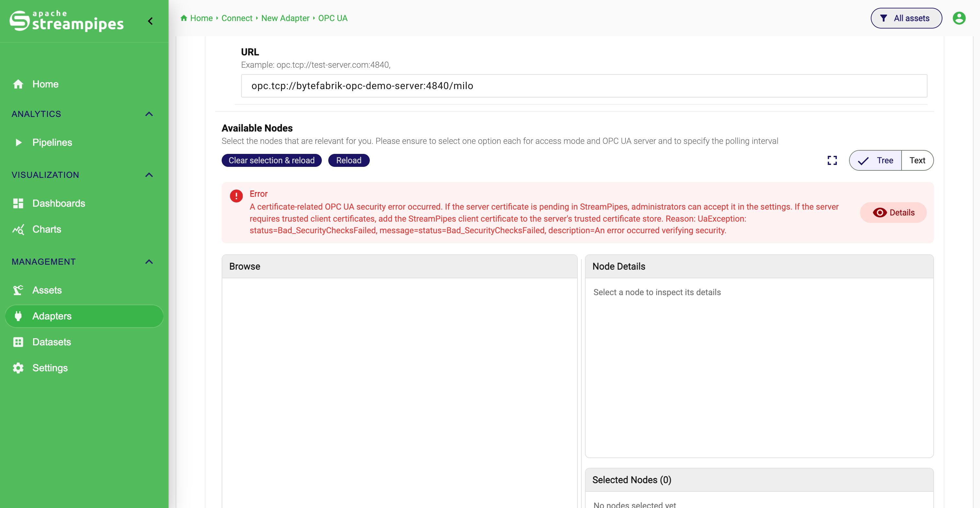Click the breadcrumb home icon
The image size is (980, 508).
click(184, 18)
